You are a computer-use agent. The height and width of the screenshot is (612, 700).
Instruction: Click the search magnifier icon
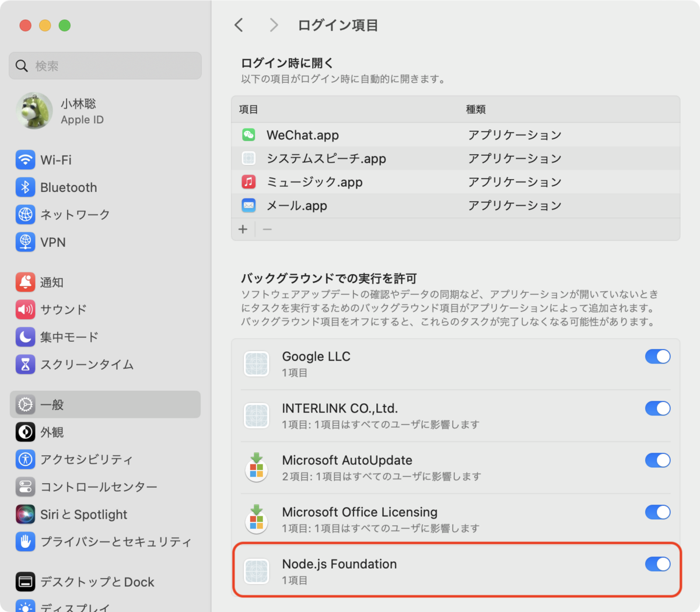point(22,66)
